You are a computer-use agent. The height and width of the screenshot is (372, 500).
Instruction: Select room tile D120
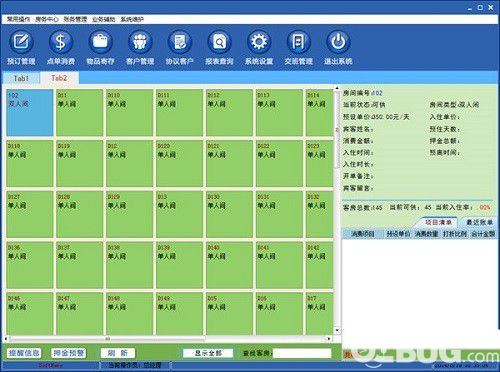[179, 163]
